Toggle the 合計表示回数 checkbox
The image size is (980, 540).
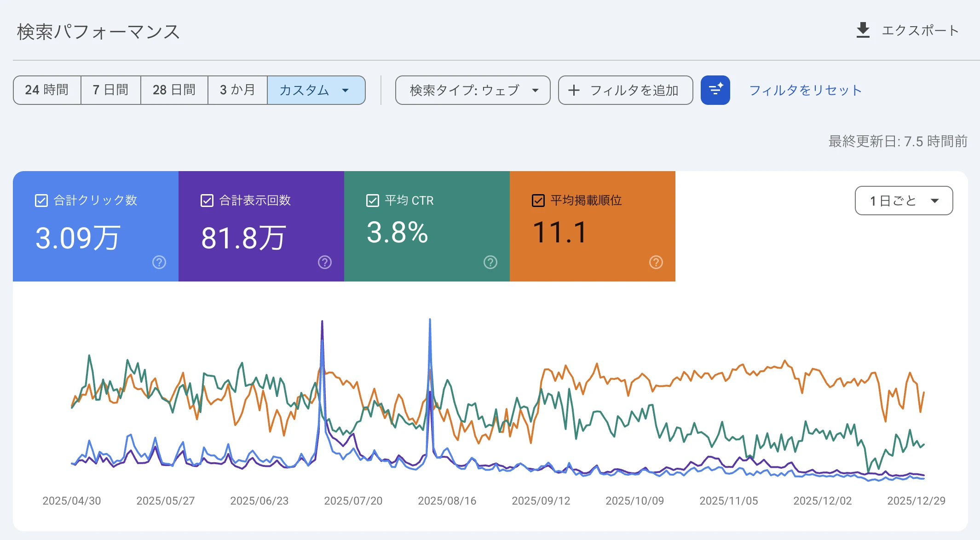point(207,201)
